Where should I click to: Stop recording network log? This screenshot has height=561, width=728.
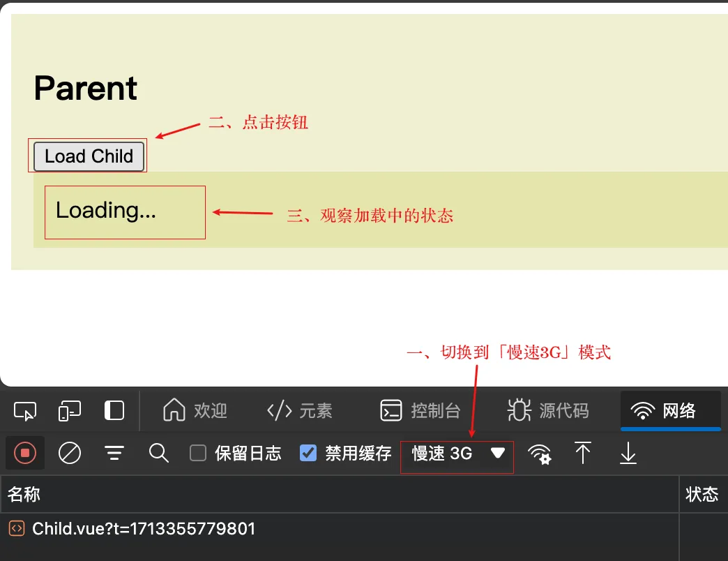(25, 453)
